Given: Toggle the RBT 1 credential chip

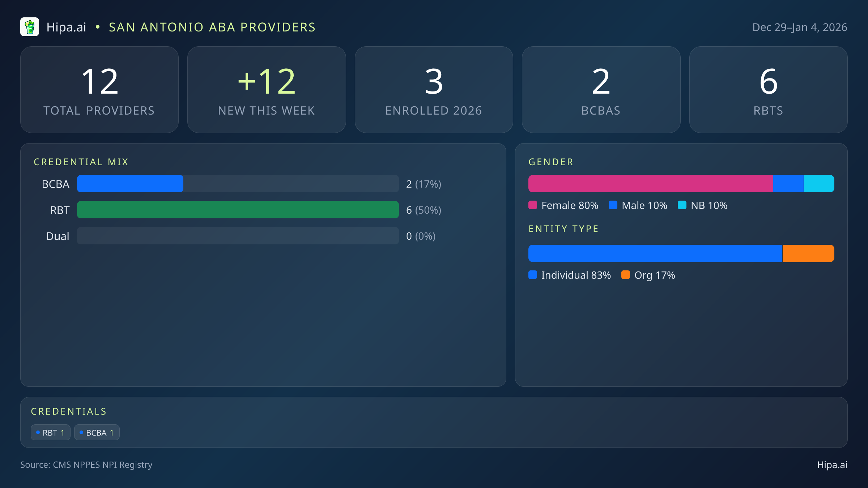Looking at the screenshot, I should coord(50,432).
